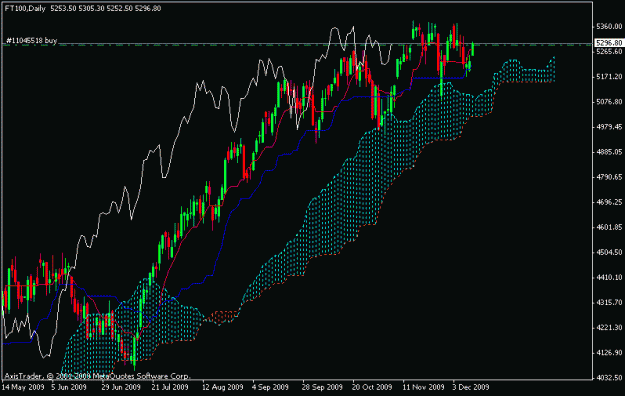Click the 29 Jun 2009 date label
Viewport: 625px width, 396px height.
121,387
